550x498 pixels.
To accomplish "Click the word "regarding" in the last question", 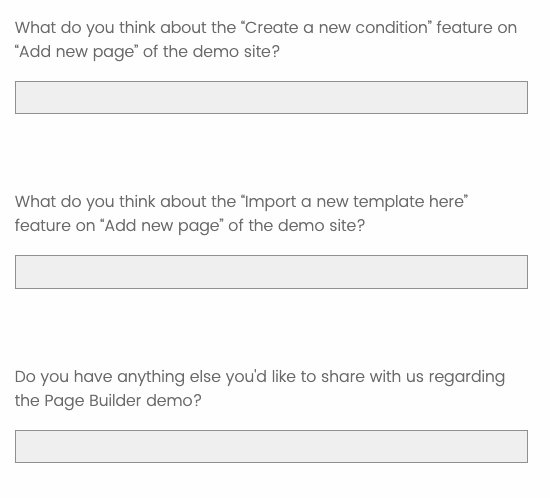I will [467, 377].
